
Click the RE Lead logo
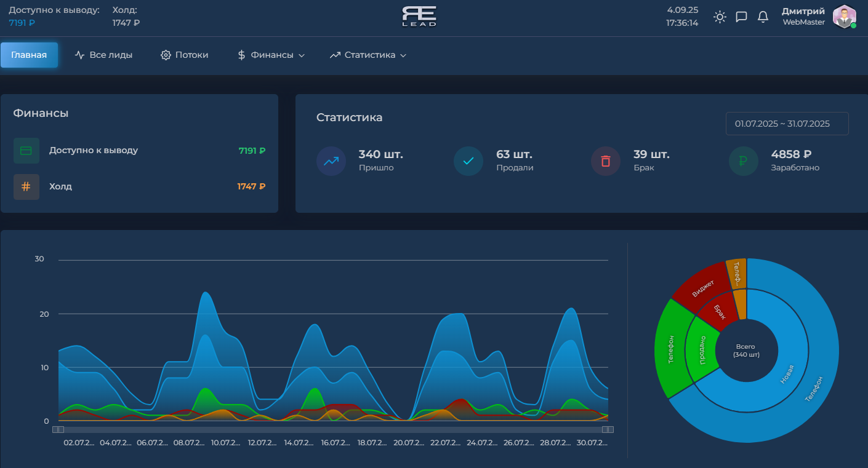pyautogui.click(x=419, y=17)
